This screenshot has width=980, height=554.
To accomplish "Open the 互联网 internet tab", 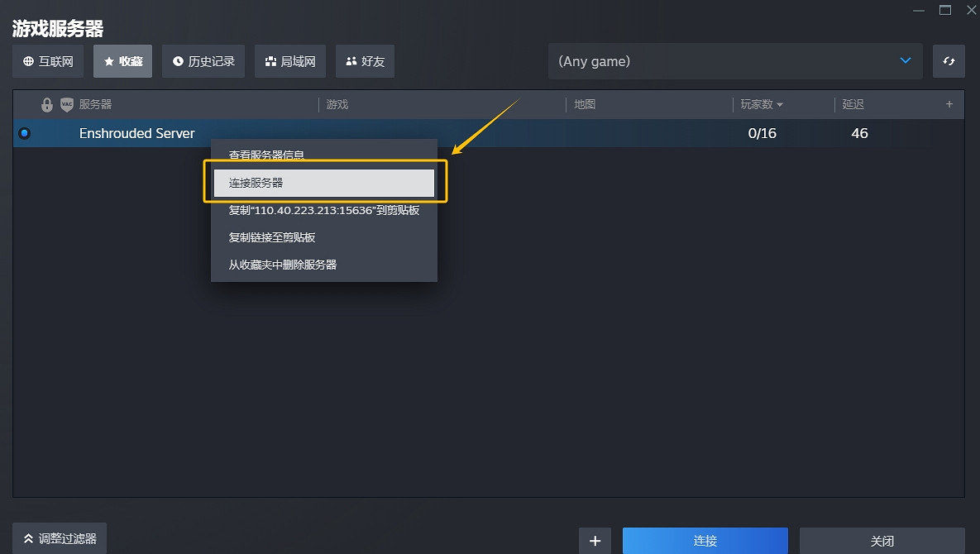I will point(48,61).
